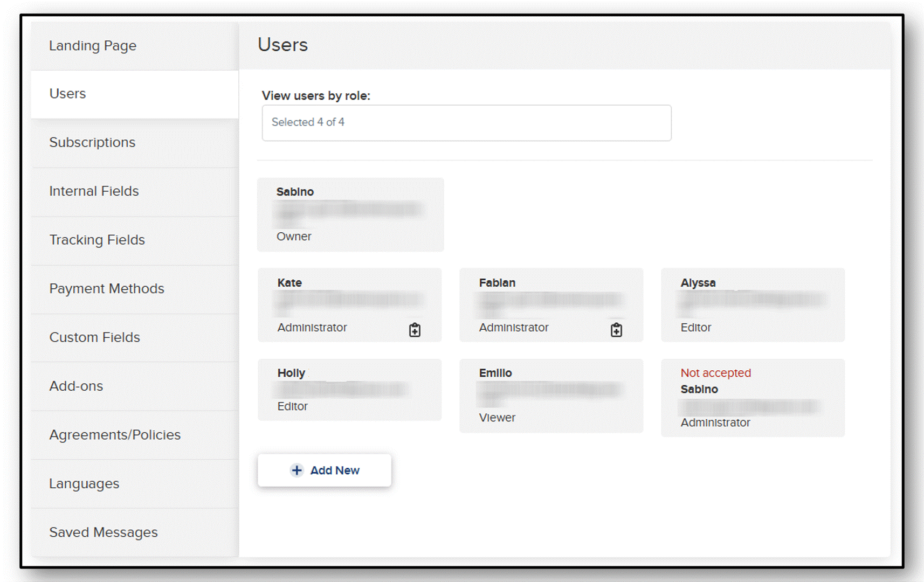Open the Custom Fields section

[x=135, y=338]
